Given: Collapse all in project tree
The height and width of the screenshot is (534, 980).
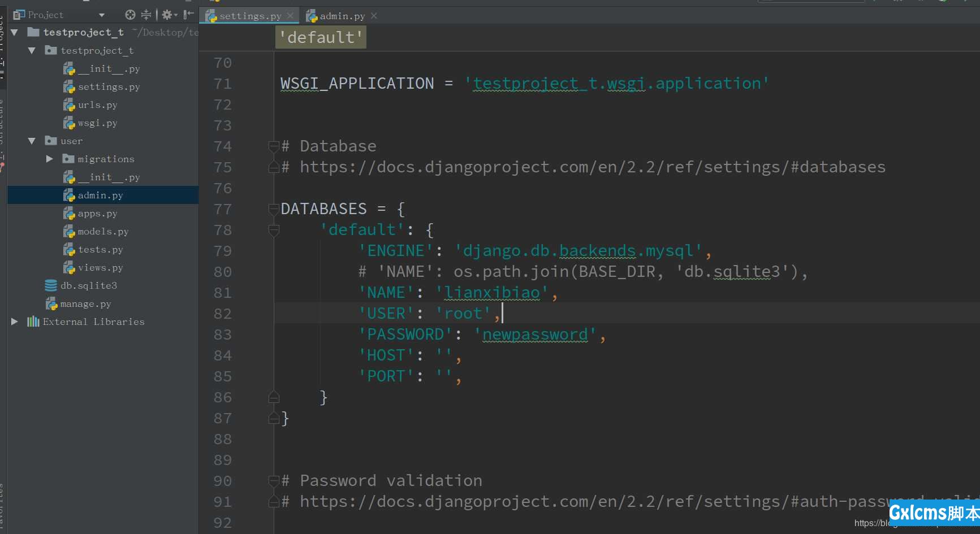Looking at the screenshot, I should click(x=146, y=15).
